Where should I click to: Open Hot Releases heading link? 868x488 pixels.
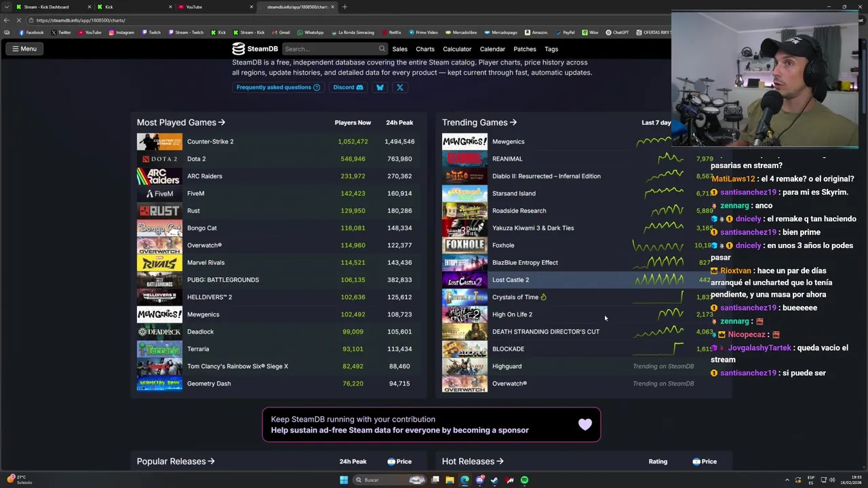[x=473, y=462]
